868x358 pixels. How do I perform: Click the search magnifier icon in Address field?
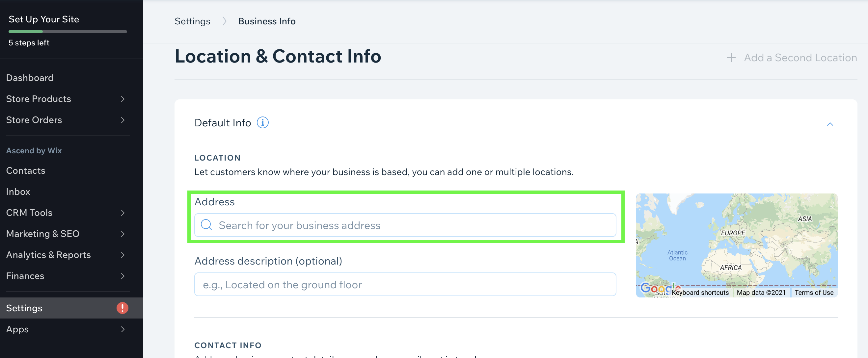pyautogui.click(x=206, y=225)
